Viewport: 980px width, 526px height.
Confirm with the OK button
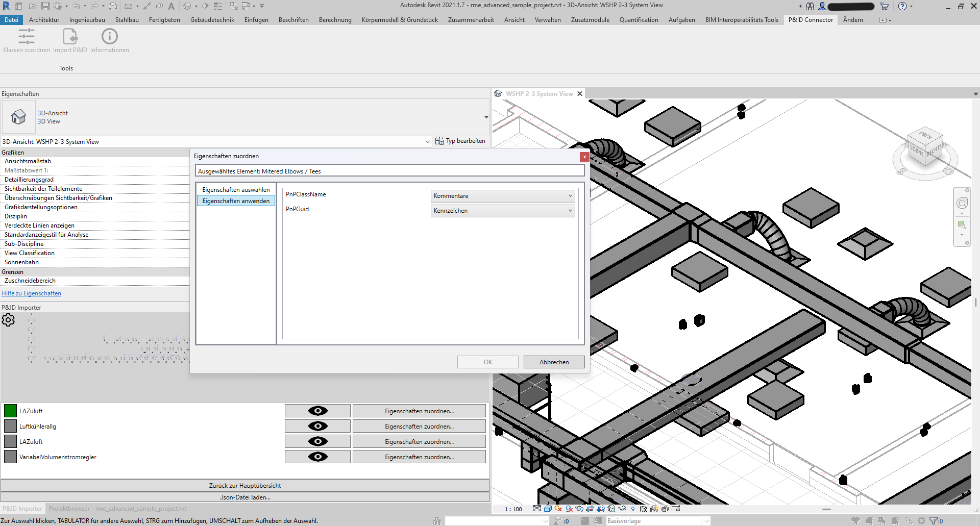tap(487, 362)
